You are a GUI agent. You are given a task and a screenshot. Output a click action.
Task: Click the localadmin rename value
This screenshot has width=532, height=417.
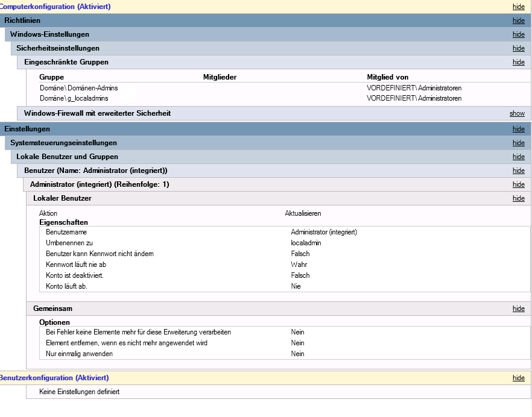[x=306, y=243]
